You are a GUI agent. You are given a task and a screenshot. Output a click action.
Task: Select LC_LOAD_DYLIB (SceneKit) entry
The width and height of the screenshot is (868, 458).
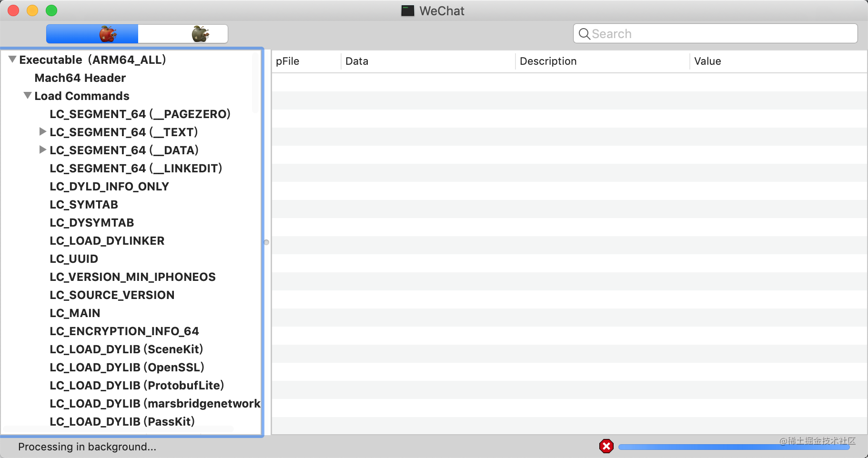pyautogui.click(x=126, y=349)
